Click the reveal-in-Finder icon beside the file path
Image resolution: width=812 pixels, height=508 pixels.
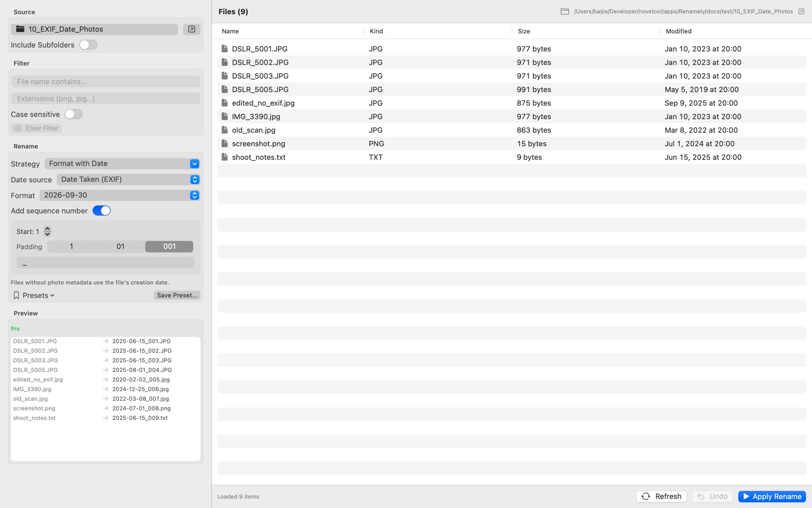tap(801, 11)
